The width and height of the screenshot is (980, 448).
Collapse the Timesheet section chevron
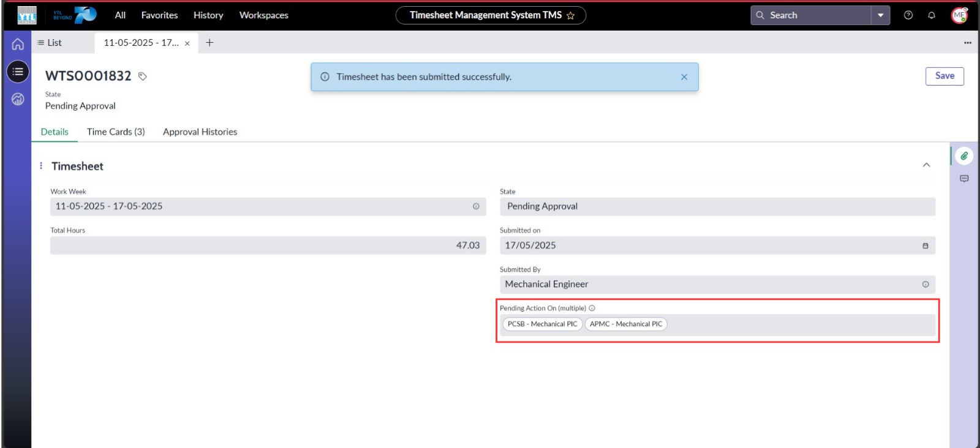point(926,165)
